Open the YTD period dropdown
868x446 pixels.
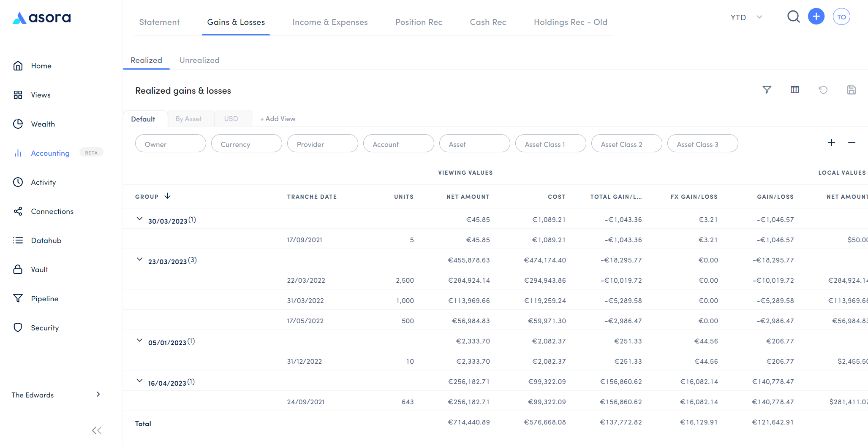point(746,17)
